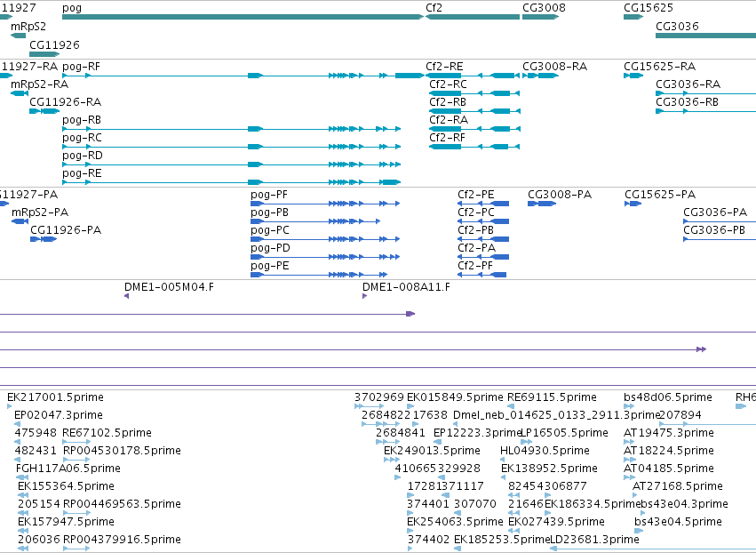Open the mRpS2-RA transcript label
This screenshot has width=756, height=553.
coord(40,84)
